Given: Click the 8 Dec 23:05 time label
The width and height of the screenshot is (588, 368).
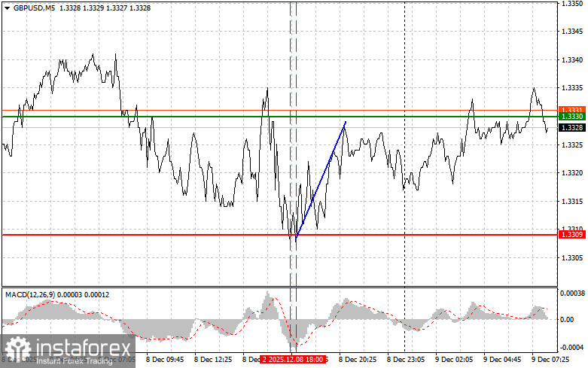Looking at the screenshot, I should click(406, 360).
